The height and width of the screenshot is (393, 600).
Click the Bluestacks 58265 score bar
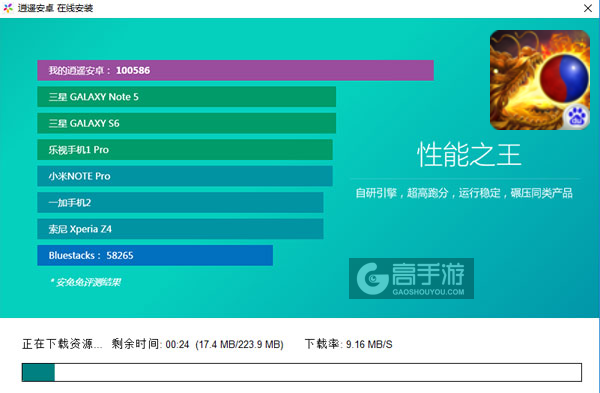pyautogui.click(x=155, y=255)
